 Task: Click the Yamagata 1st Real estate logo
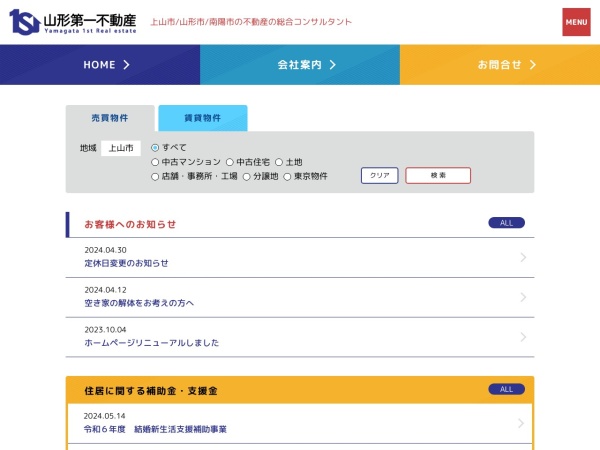tap(73, 22)
